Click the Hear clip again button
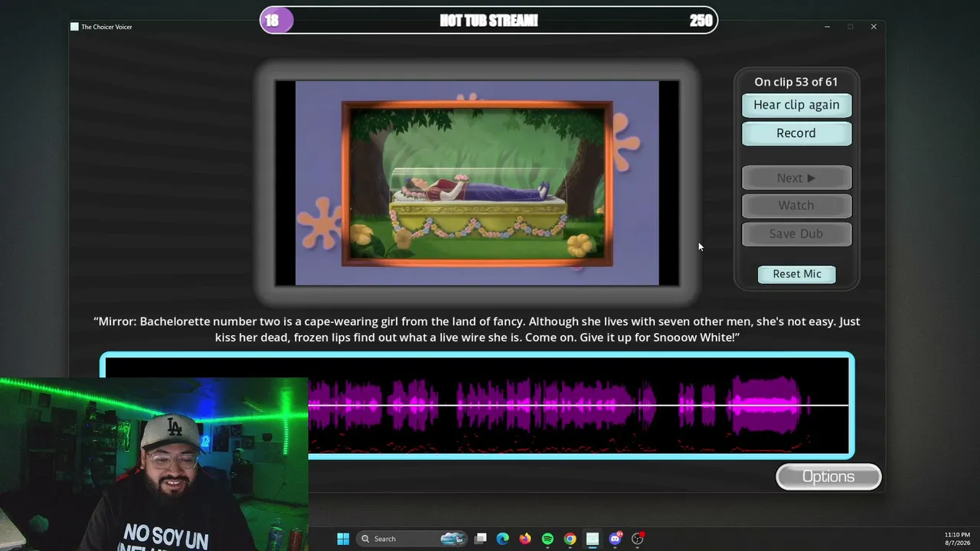This screenshot has height=551, width=980. pos(796,105)
